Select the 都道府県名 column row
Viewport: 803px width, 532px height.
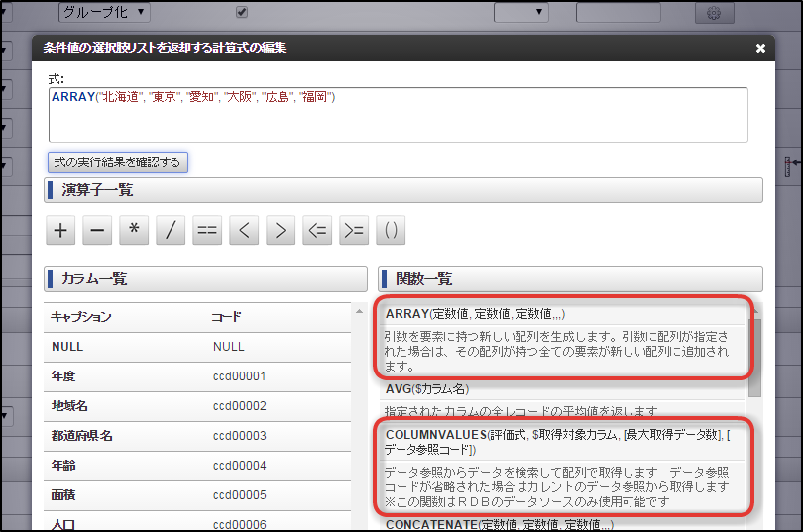[x=197, y=436]
